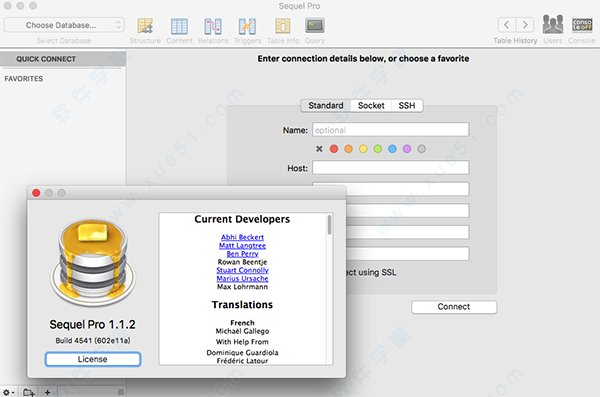Click the Connect button
The width and height of the screenshot is (600, 397).
pyautogui.click(x=454, y=307)
